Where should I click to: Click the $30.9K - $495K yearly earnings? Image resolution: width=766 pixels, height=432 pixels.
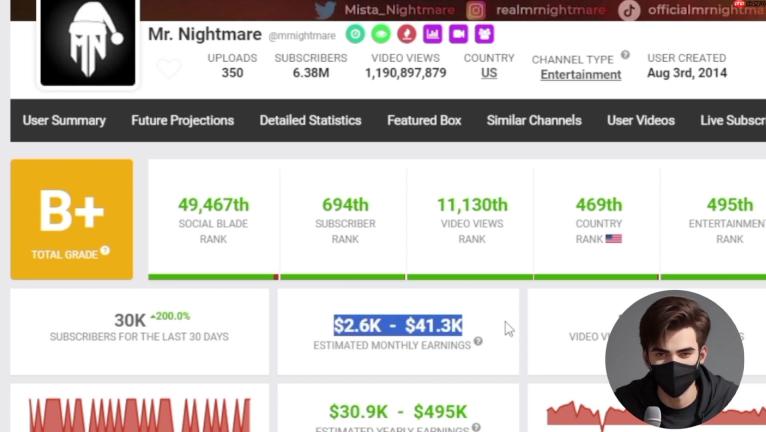(x=398, y=412)
